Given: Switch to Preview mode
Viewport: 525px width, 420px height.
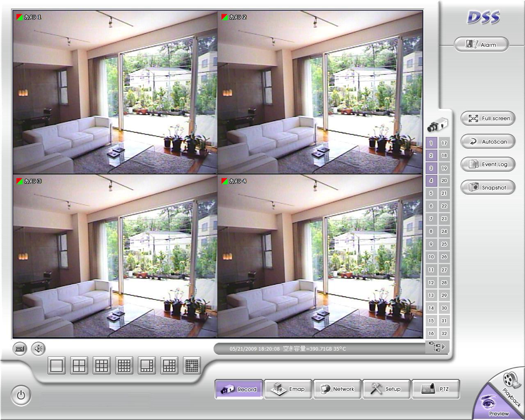Looking at the screenshot, I should tap(494, 406).
